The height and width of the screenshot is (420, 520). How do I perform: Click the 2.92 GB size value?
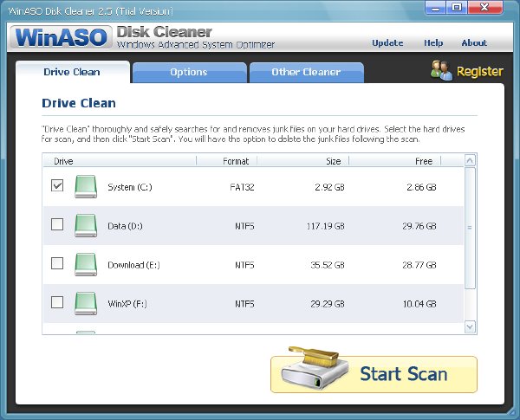[329, 187]
